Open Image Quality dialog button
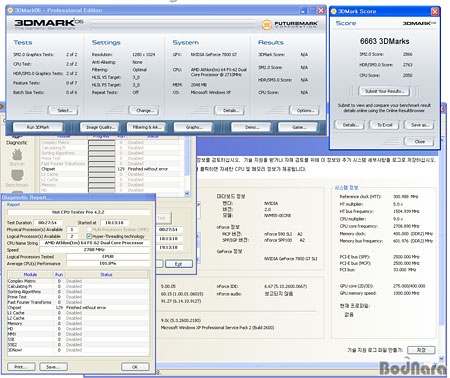 tap(100, 127)
